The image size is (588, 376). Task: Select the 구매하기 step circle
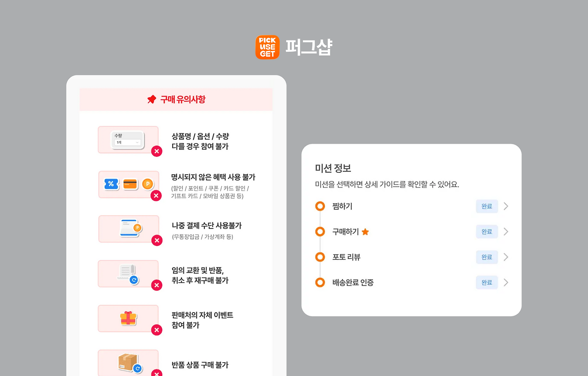(x=320, y=232)
